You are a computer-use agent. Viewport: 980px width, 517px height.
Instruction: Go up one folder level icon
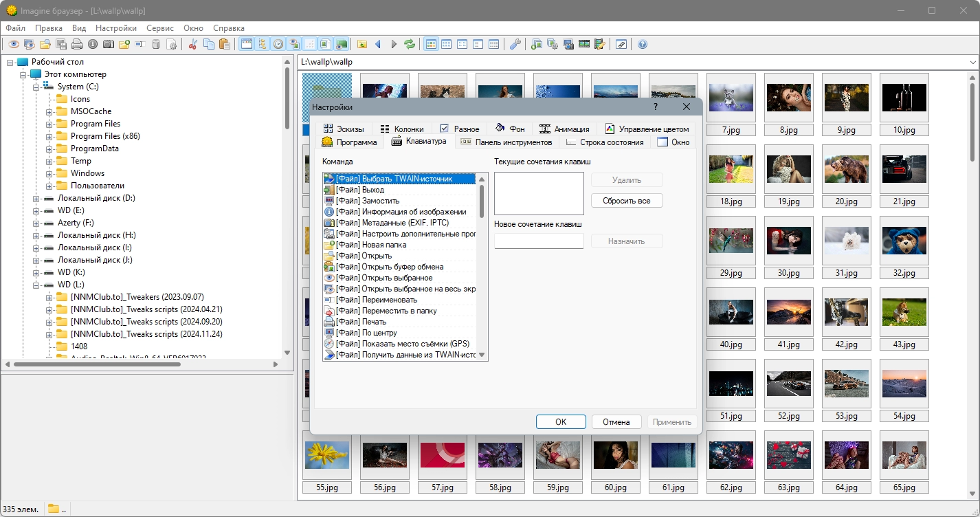(x=362, y=44)
